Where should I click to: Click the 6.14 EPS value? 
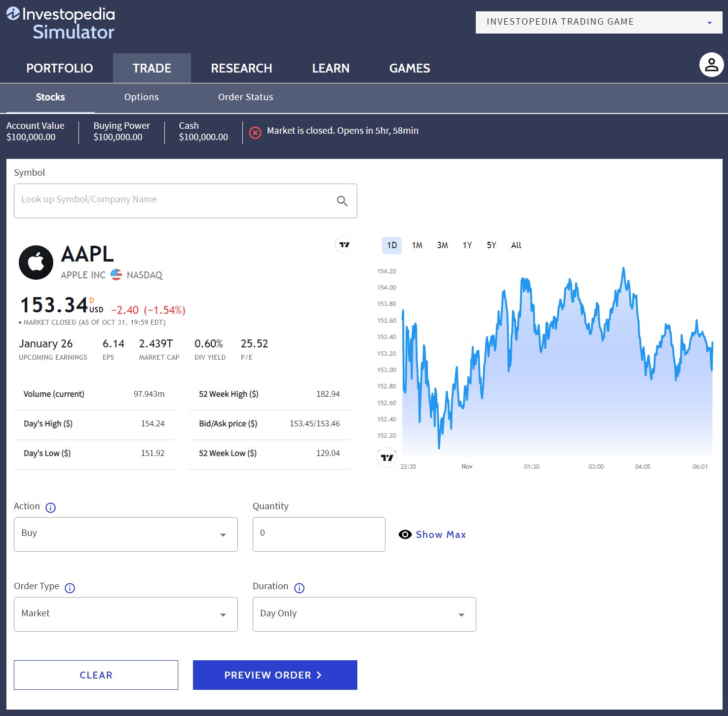coord(114,343)
